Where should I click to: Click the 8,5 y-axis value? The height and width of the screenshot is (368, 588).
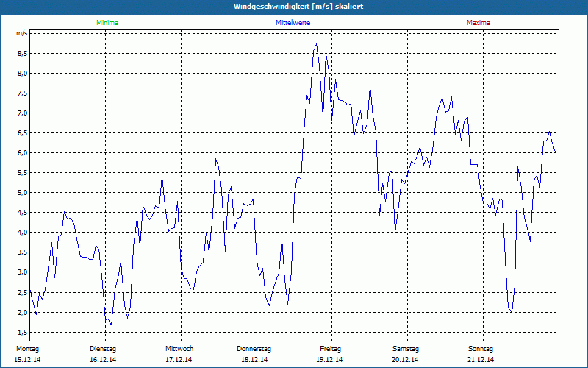point(23,53)
